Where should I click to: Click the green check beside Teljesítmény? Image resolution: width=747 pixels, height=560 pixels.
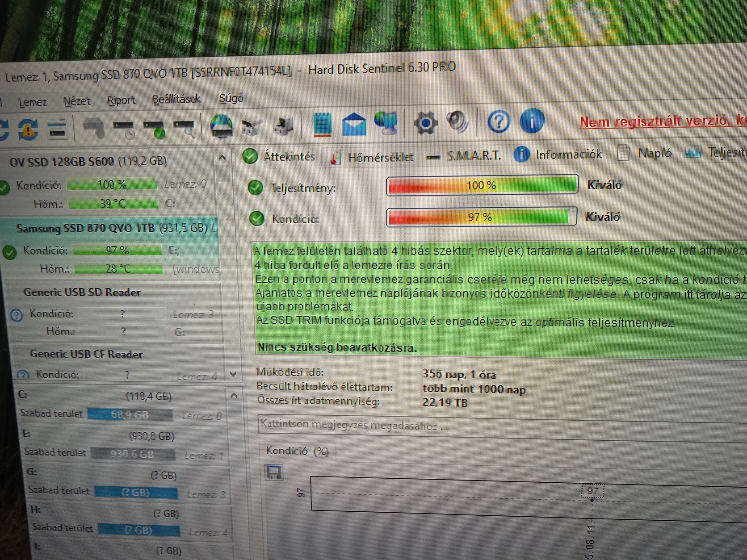(255, 188)
